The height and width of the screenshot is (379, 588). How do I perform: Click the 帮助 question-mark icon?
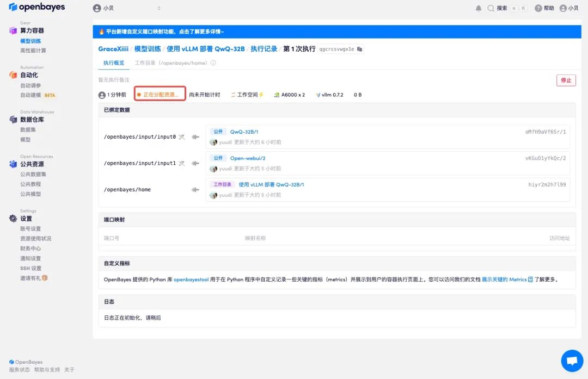[538, 8]
